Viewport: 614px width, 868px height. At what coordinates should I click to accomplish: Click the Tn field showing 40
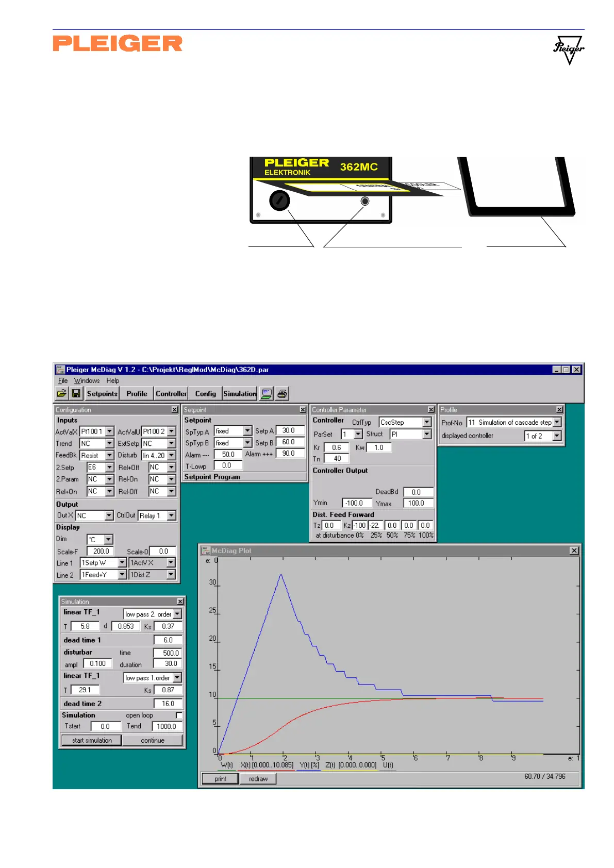pos(337,458)
